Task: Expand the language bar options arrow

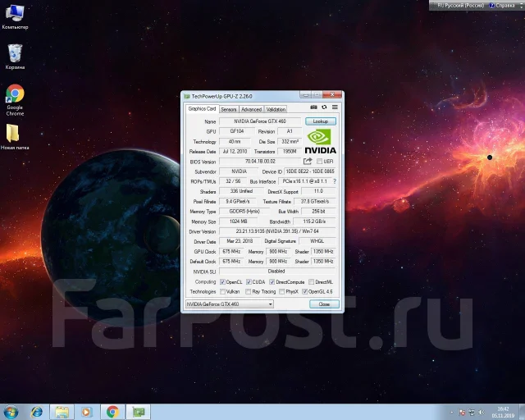Action: tap(521, 6)
